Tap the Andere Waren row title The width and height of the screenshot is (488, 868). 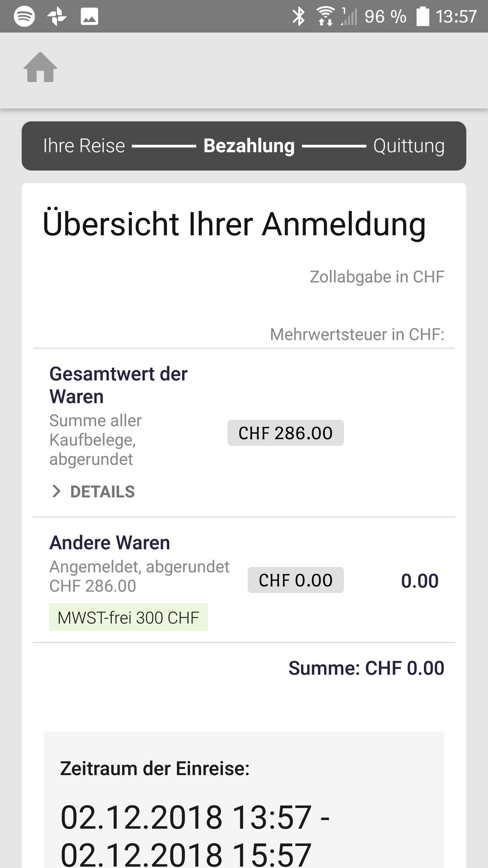tap(110, 542)
